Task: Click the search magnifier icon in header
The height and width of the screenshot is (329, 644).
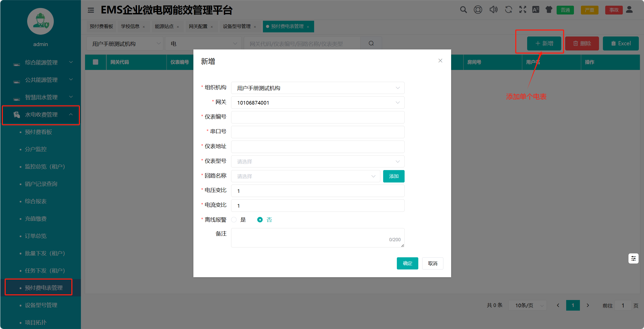Action: 463,10
